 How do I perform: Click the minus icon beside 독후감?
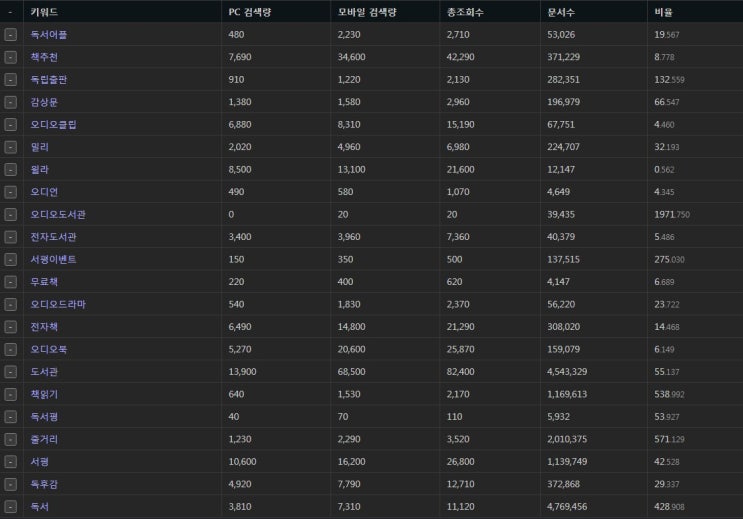[x=10, y=484]
